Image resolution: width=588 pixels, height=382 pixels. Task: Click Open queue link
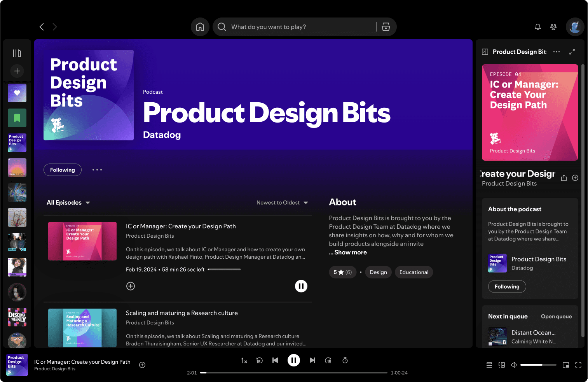[556, 317]
